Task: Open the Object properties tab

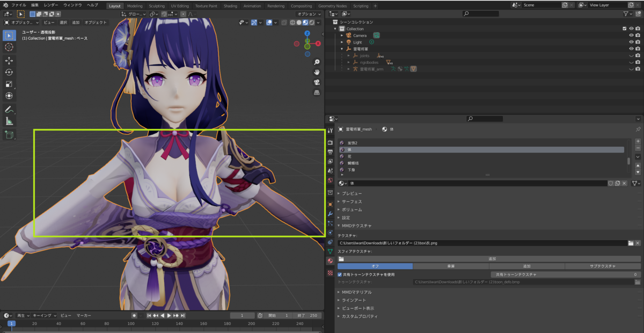Action: click(x=330, y=204)
